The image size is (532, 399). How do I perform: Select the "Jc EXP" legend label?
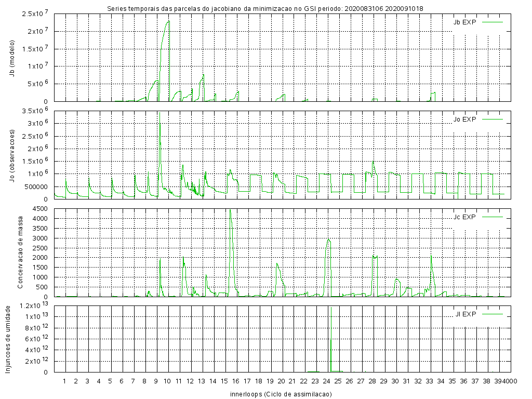click(x=464, y=217)
